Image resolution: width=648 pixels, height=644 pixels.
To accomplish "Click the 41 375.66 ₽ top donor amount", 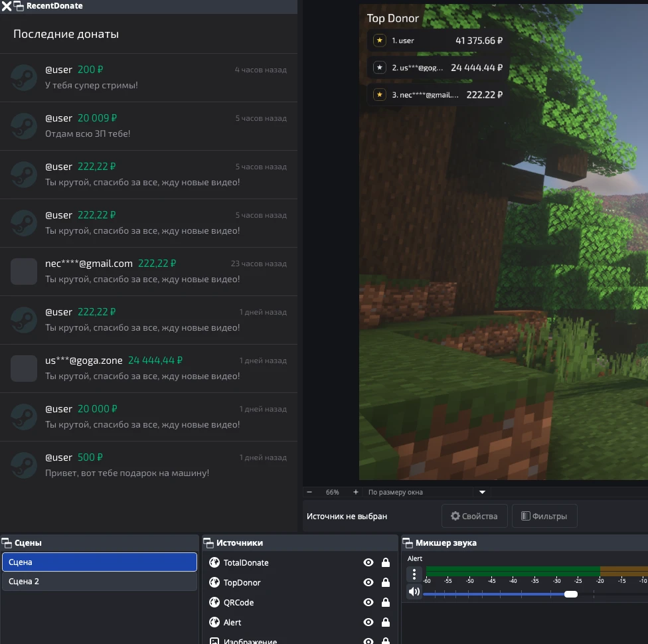I will [479, 40].
